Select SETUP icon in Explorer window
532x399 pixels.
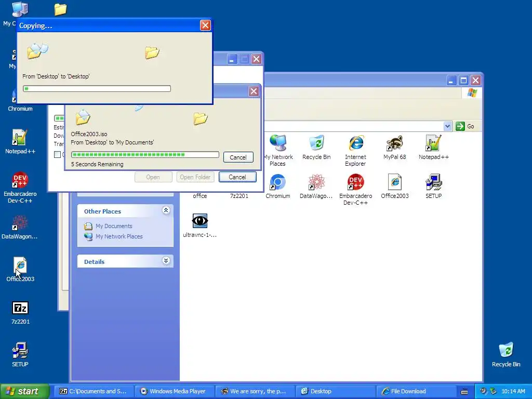434,187
